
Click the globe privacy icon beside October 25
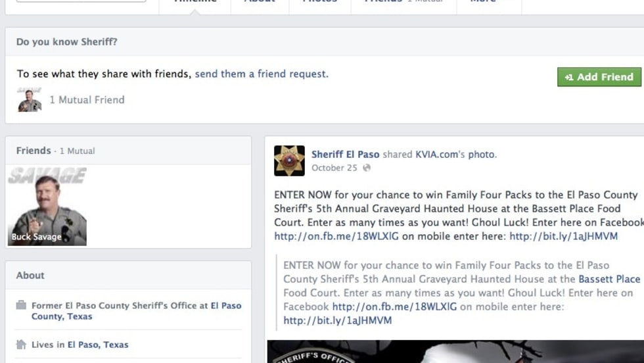tap(367, 168)
